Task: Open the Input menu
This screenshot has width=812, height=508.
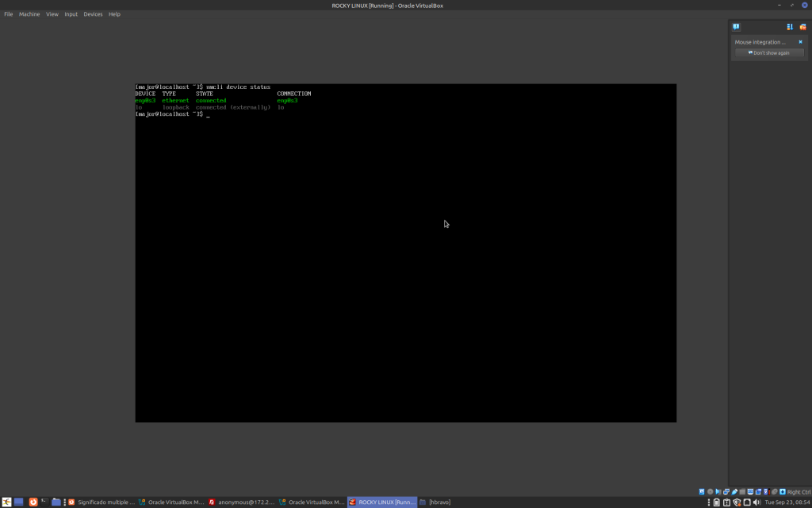Action: point(71,14)
